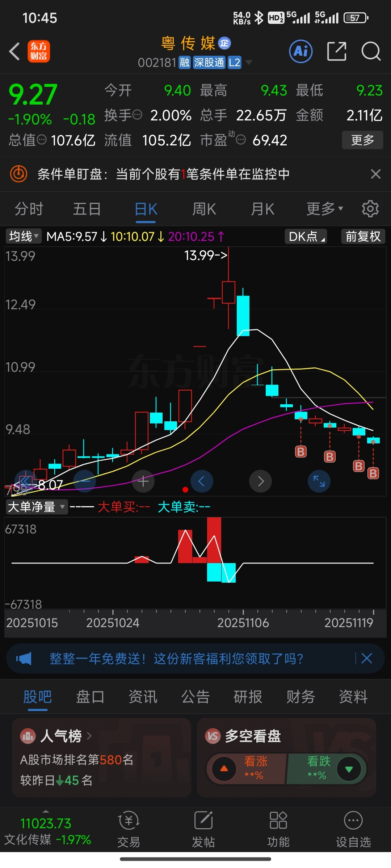Open the 股吧 tab
The width and height of the screenshot is (391, 868).
(x=38, y=697)
